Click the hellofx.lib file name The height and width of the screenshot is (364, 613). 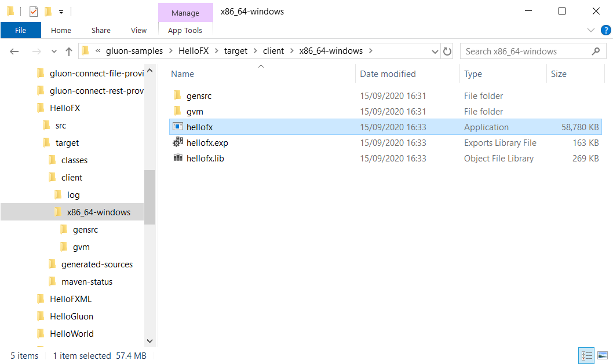(205, 159)
